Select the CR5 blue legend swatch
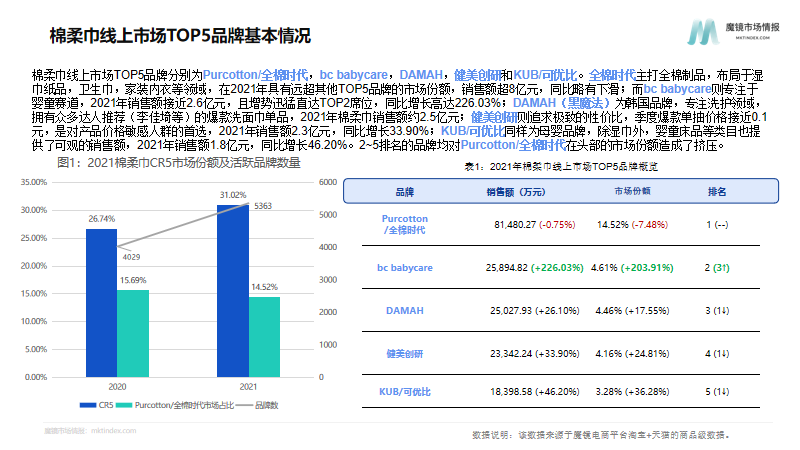The height and width of the screenshot is (450, 800). 88,405
